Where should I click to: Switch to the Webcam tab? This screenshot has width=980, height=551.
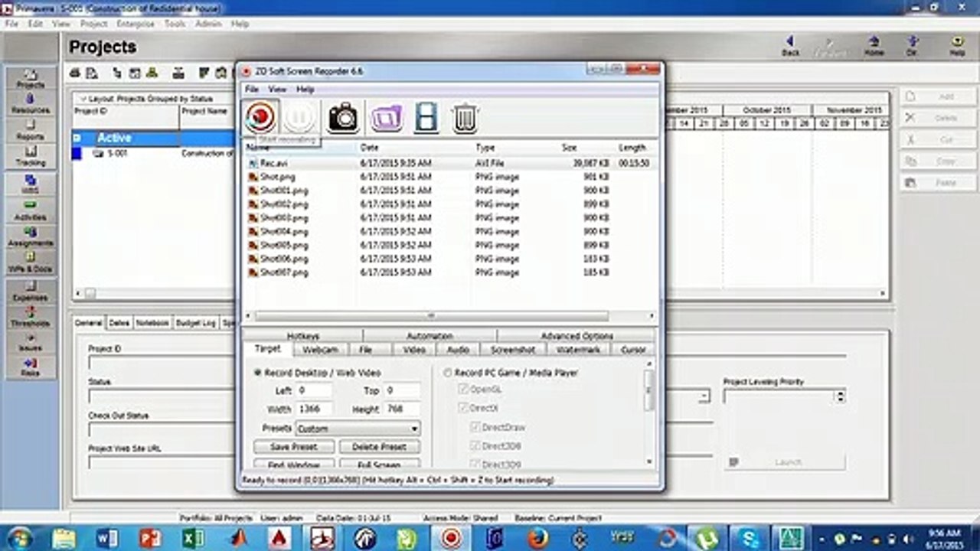[x=320, y=349]
